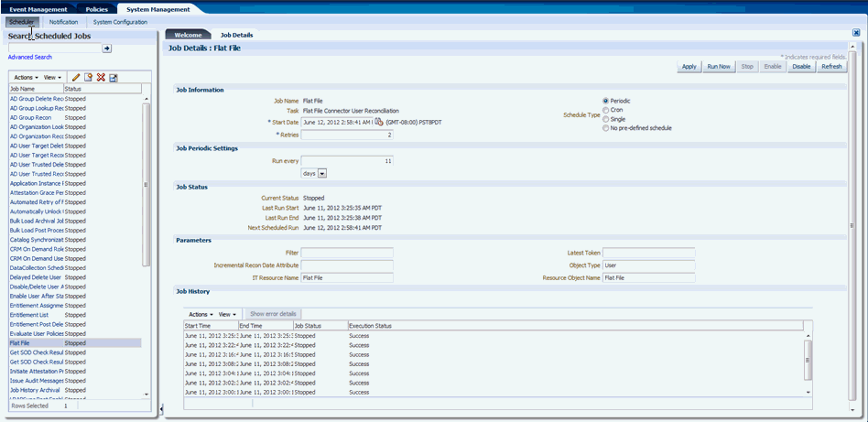Viewport: 868px width, 422px height.
Task: Select the Single schedule type
Action: point(605,119)
